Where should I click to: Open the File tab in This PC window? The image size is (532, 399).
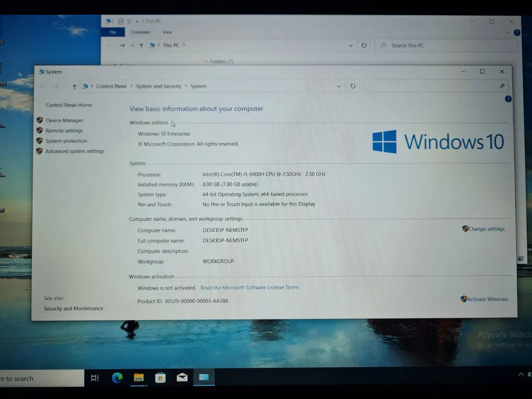pyautogui.click(x=113, y=32)
